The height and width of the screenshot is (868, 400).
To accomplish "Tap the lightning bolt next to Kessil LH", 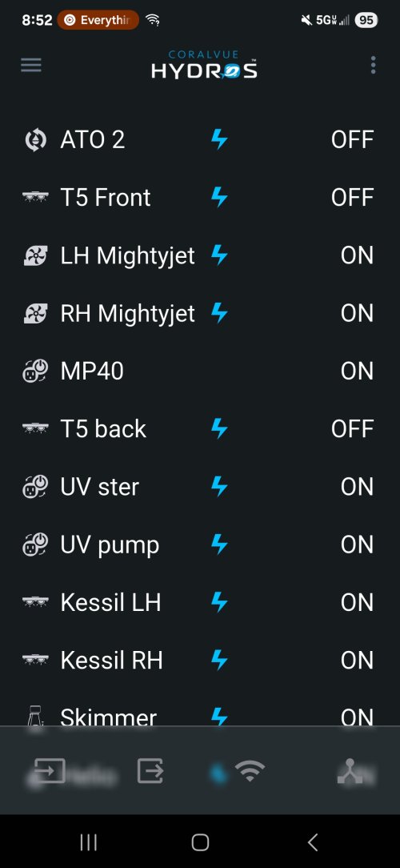I will coord(220,602).
